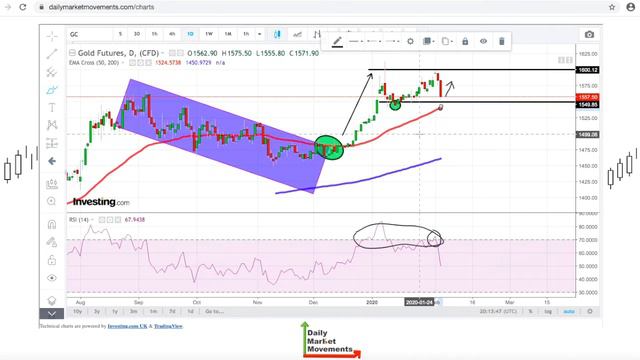Collapse the left toolbar chevron button

point(52,313)
